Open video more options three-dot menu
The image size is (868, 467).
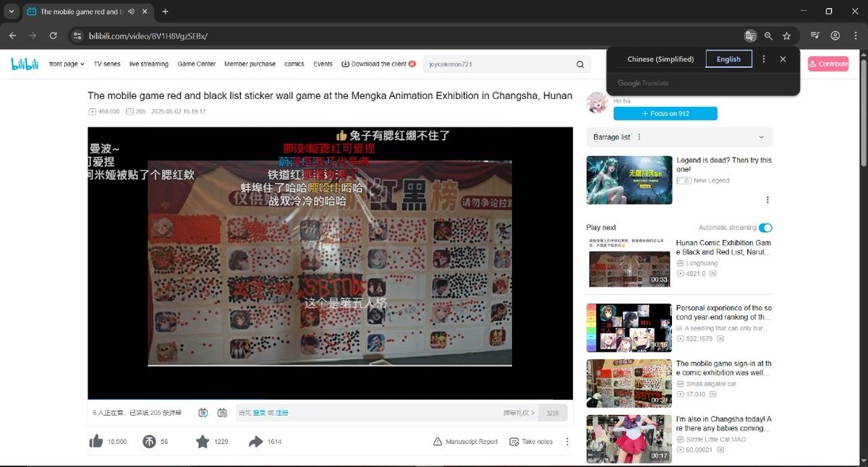coord(567,441)
